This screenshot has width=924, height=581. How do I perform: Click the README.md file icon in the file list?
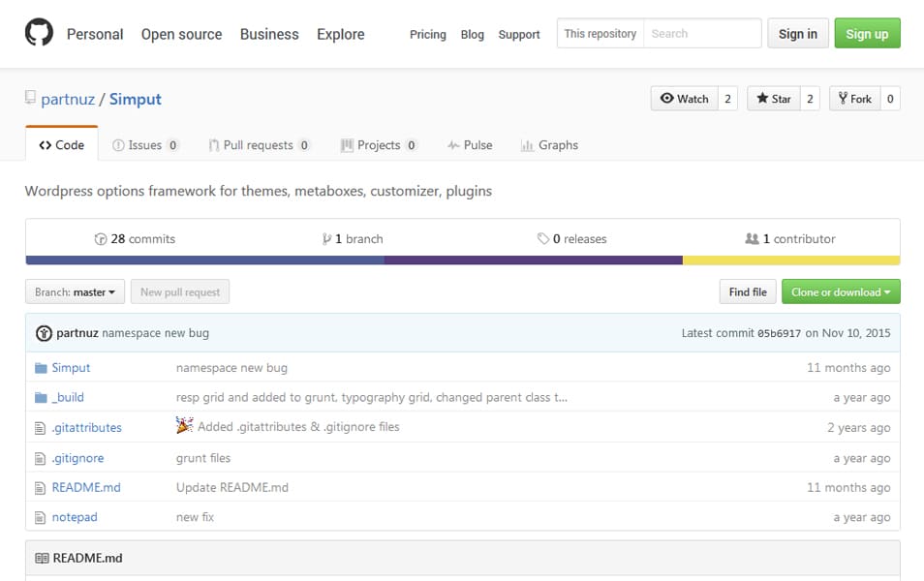[40, 488]
